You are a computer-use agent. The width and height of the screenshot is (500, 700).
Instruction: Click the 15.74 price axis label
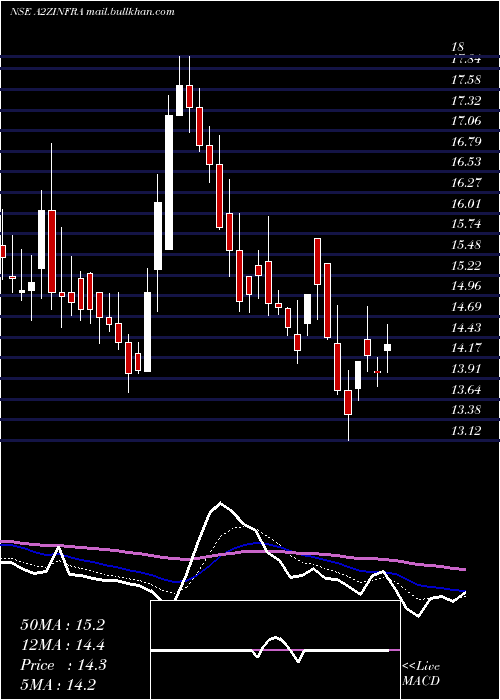click(466, 224)
